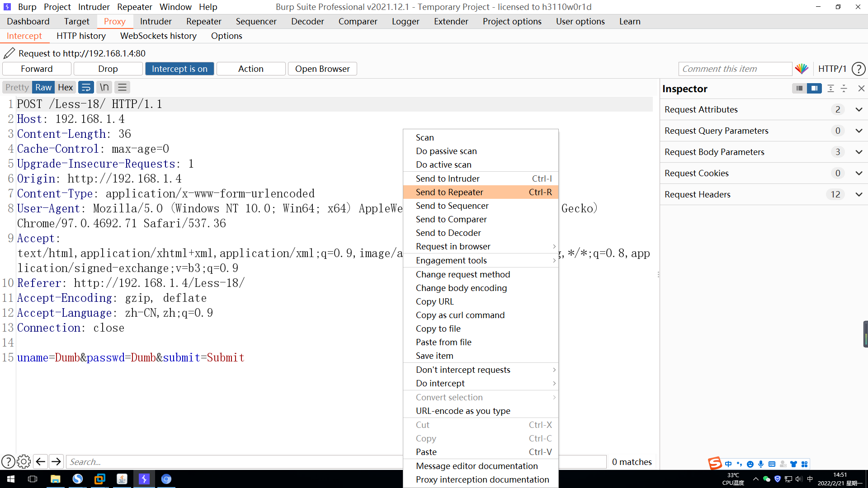
Task: Click the \n show non-printable characters icon
Action: (x=104, y=87)
